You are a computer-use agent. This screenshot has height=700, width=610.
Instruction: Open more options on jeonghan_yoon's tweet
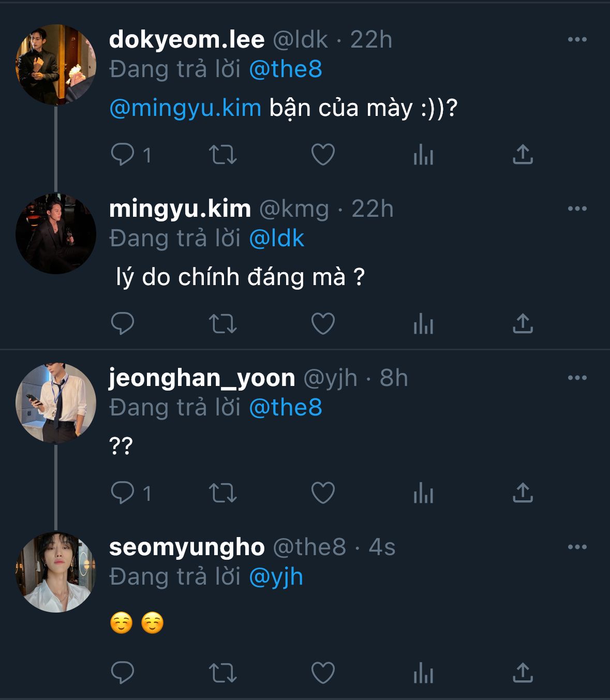click(x=577, y=378)
